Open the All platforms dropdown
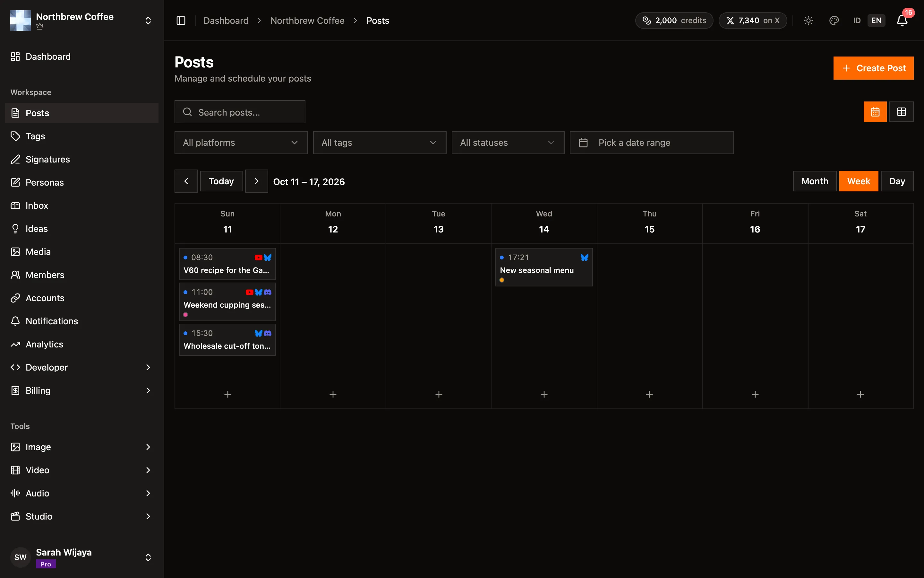Image resolution: width=924 pixels, height=578 pixels. tap(241, 143)
